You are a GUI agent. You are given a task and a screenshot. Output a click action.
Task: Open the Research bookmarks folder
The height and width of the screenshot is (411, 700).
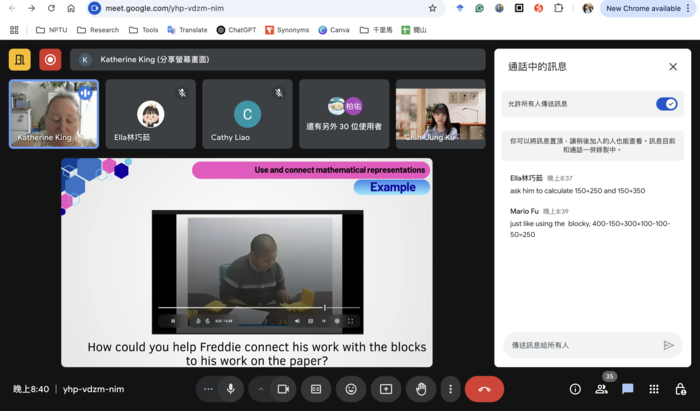tap(98, 30)
